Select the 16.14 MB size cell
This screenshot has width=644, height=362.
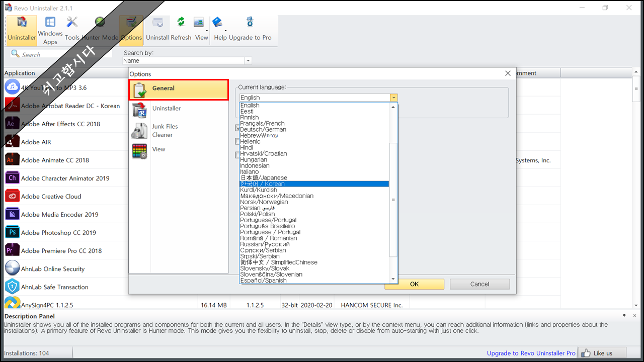(213, 305)
